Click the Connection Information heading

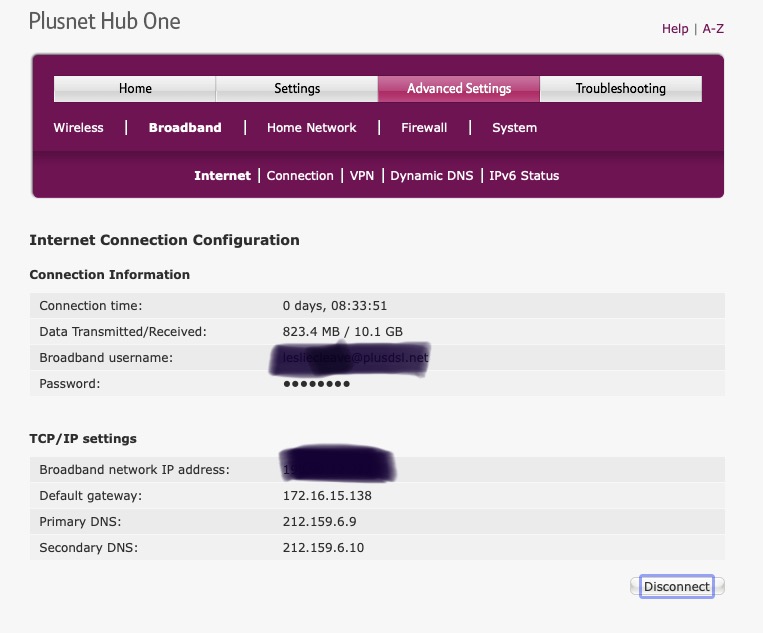[109, 274]
